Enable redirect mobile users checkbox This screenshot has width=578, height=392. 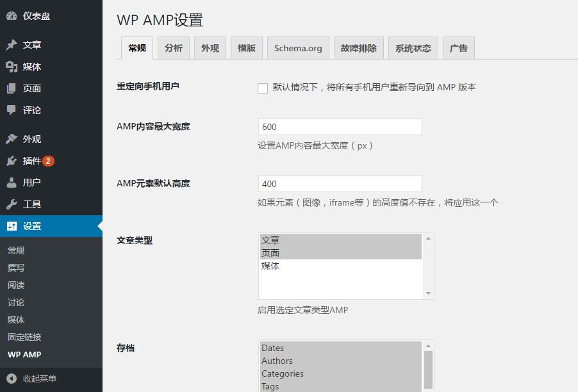(x=263, y=88)
